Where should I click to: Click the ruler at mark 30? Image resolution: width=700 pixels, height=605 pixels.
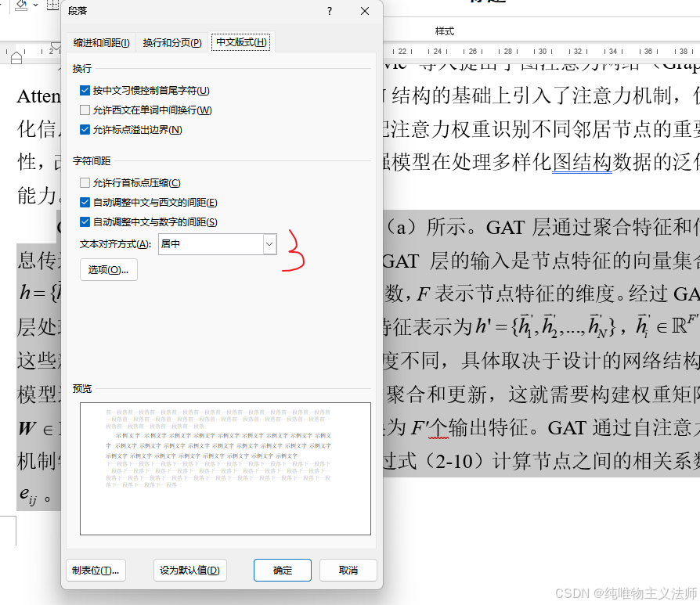[543, 52]
